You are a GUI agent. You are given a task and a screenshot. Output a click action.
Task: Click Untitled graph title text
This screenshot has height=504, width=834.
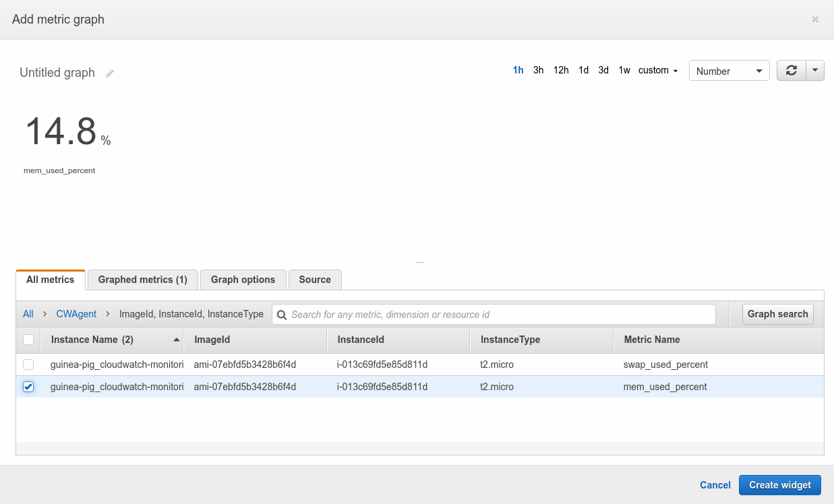click(57, 73)
